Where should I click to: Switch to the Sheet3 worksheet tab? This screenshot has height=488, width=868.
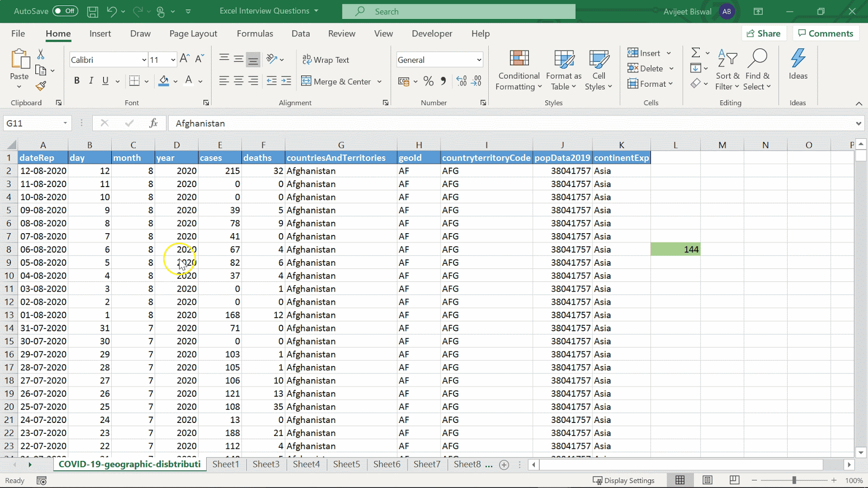[266, 464]
